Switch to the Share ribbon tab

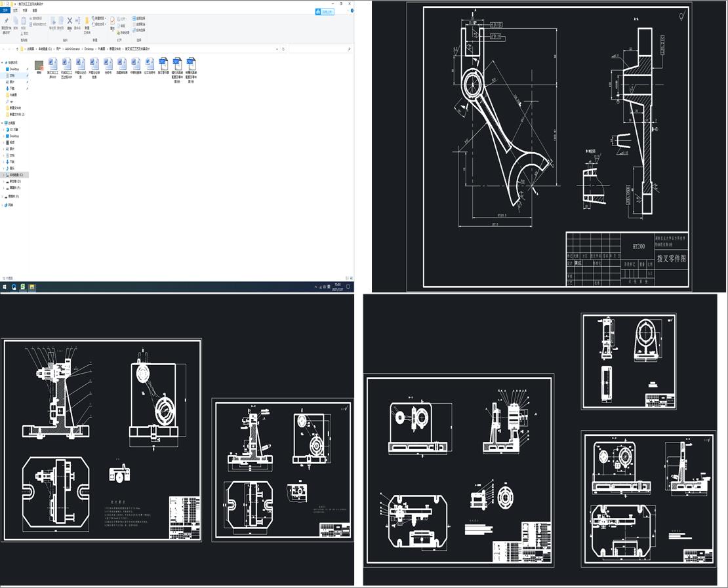(x=25, y=10)
